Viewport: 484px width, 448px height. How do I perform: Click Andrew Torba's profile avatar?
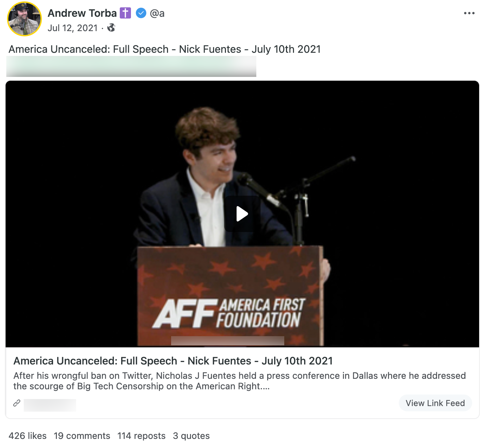point(24,19)
